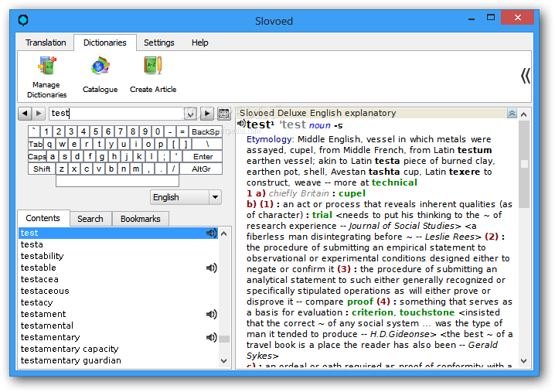Go back in search history
This screenshot has width=555, height=392.
(25, 114)
